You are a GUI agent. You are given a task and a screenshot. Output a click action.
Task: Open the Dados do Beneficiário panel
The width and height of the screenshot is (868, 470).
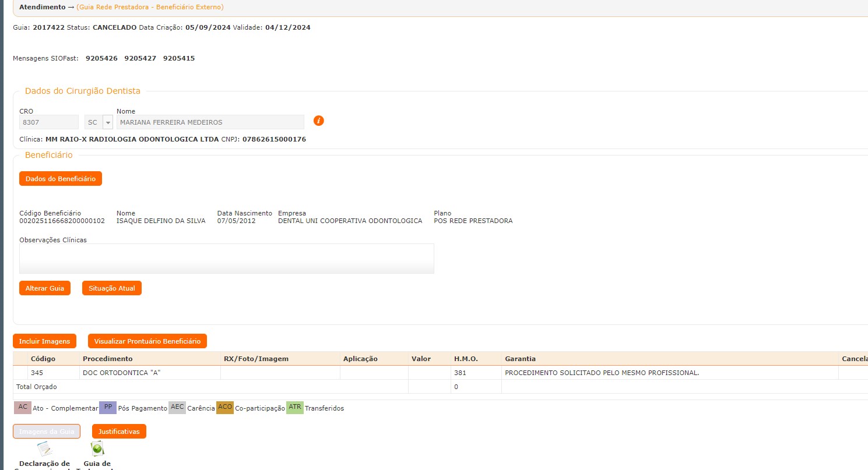(x=61, y=179)
